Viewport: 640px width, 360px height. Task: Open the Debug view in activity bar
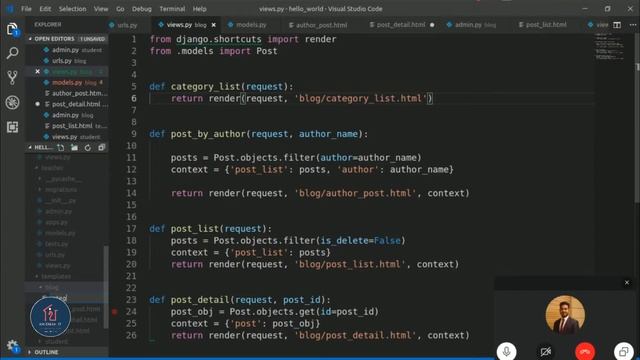point(12,102)
